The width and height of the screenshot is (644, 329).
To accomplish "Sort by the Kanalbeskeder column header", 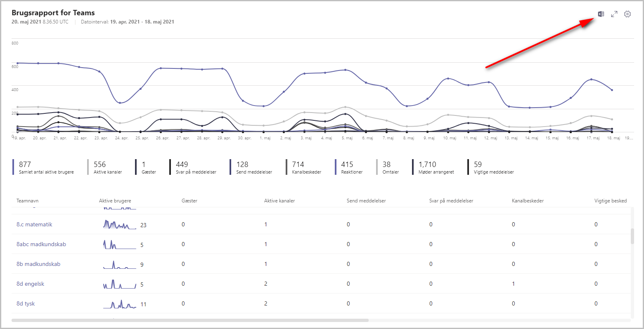I will 528,201.
